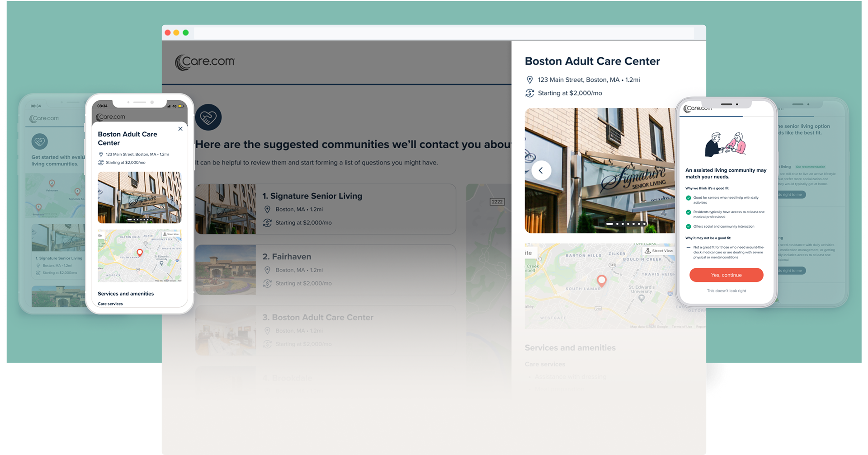Open Street View on the detail panel map
Viewport: 868px width, 455px height.
click(659, 251)
